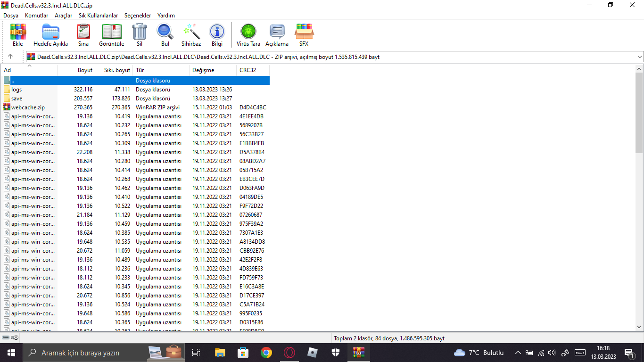Sort by the Ad column header

pos(29,70)
